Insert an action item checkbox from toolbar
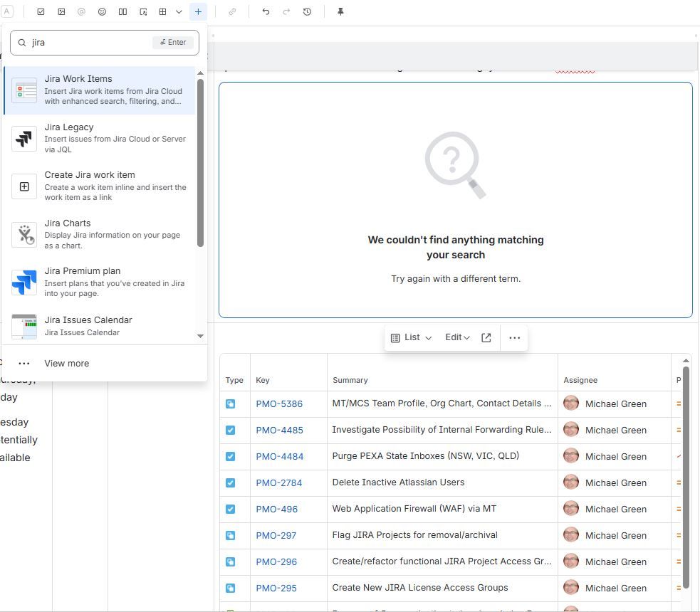700x612 pixels. [41, 11]
